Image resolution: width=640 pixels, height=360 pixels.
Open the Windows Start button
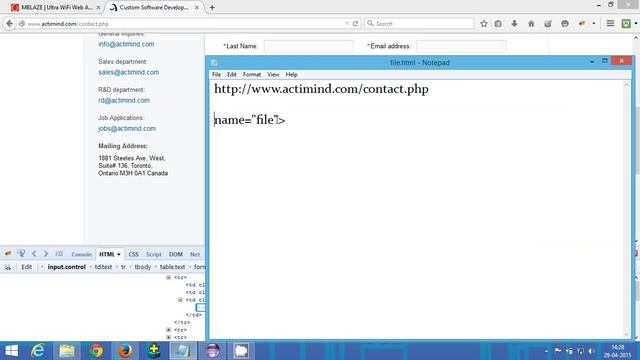coord(11,351)
